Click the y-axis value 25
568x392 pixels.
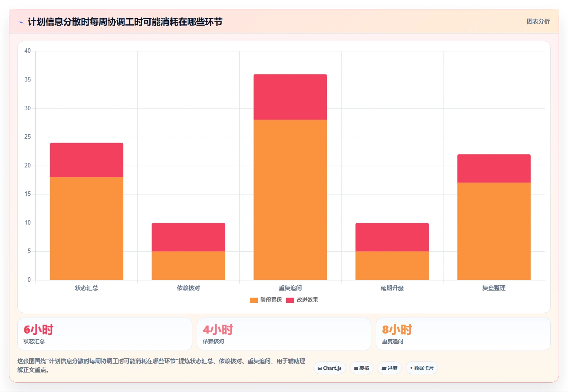27,137
